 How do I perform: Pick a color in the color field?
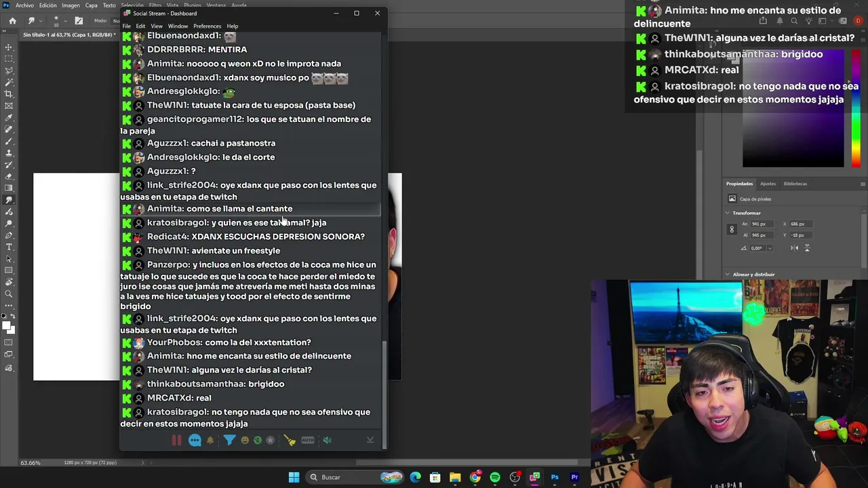[793, 107]
